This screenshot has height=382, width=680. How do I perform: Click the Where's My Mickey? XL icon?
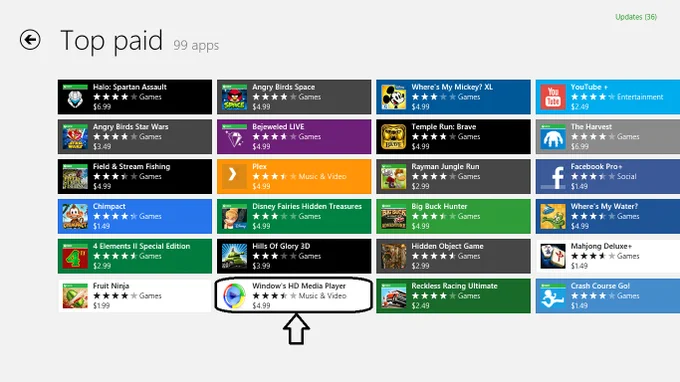pos(393,97)
